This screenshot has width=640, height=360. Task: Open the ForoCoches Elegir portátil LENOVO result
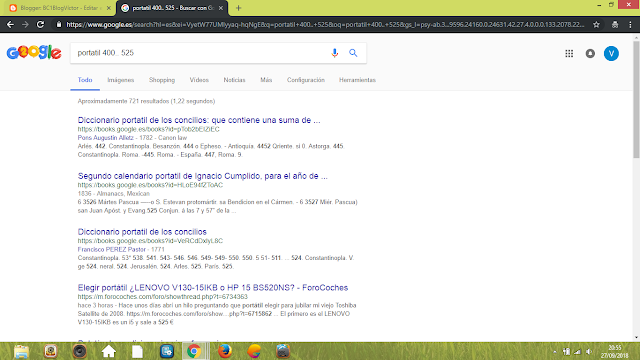(213, 288)
